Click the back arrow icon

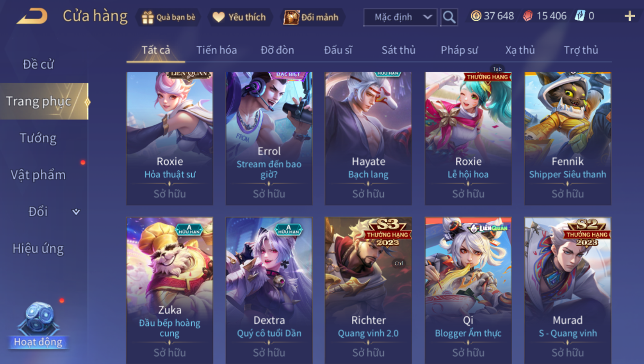pyautogui.click(x=32, y=16)
